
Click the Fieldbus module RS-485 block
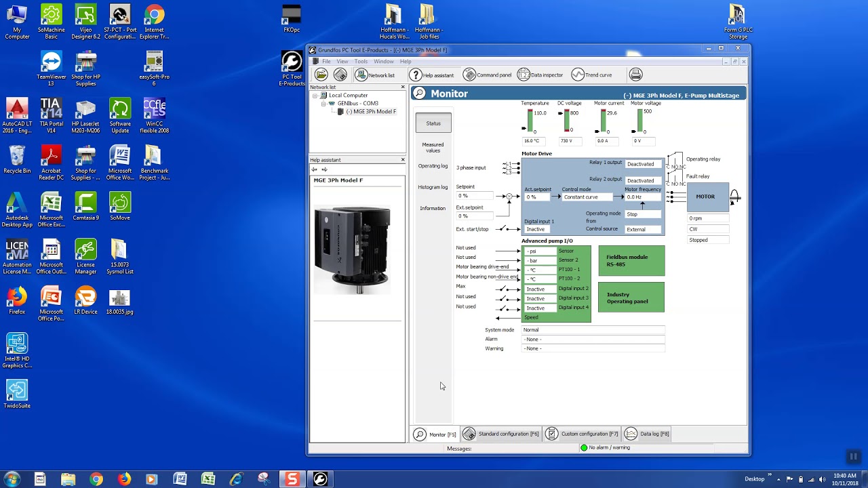click(631, 261)
